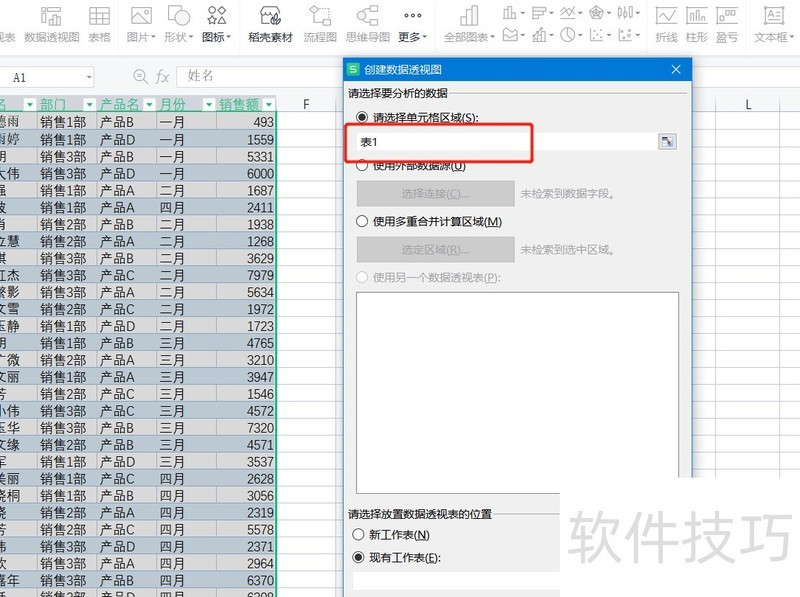Open the 稻壳素材 resource library

(270, 24)
